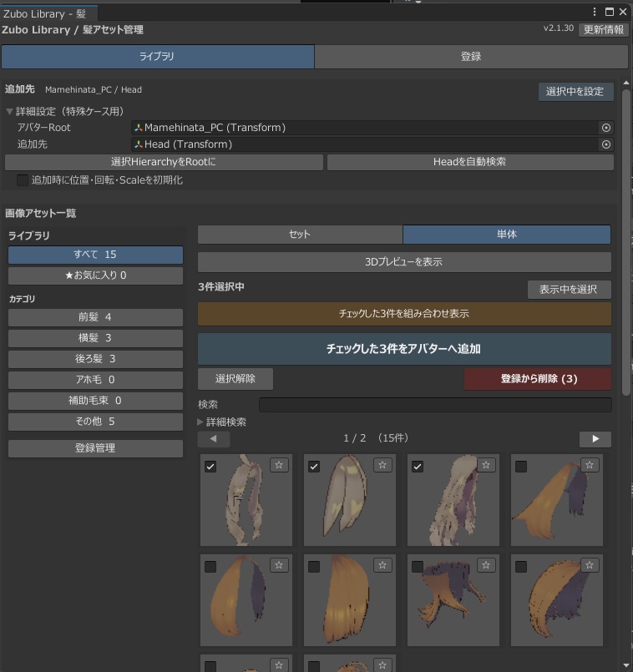Focus the 検索 search field

[435, 405]
